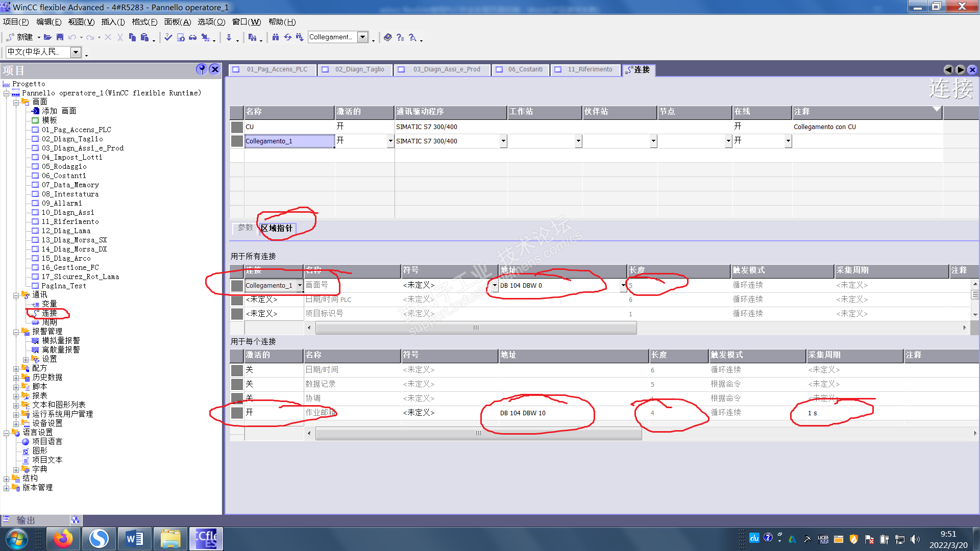Expand the 配方 tree node
Screen dimensions: 980x551
[x=16, y=368]
